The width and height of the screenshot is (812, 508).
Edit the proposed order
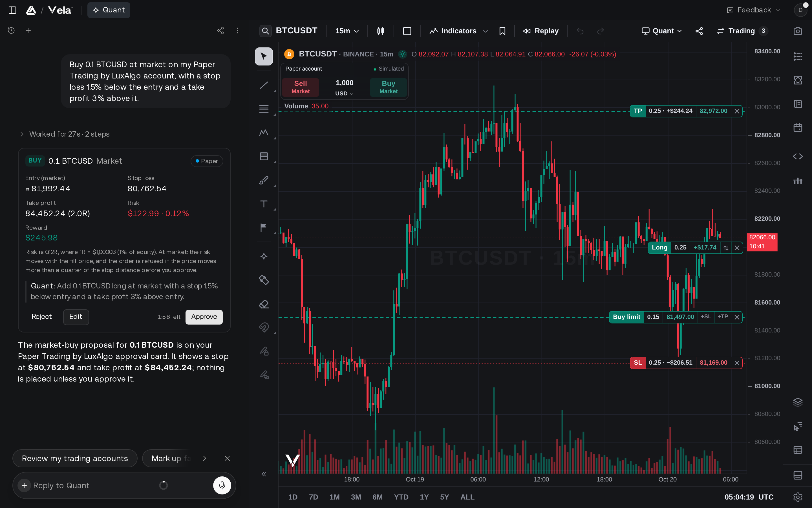pos(76,317)
